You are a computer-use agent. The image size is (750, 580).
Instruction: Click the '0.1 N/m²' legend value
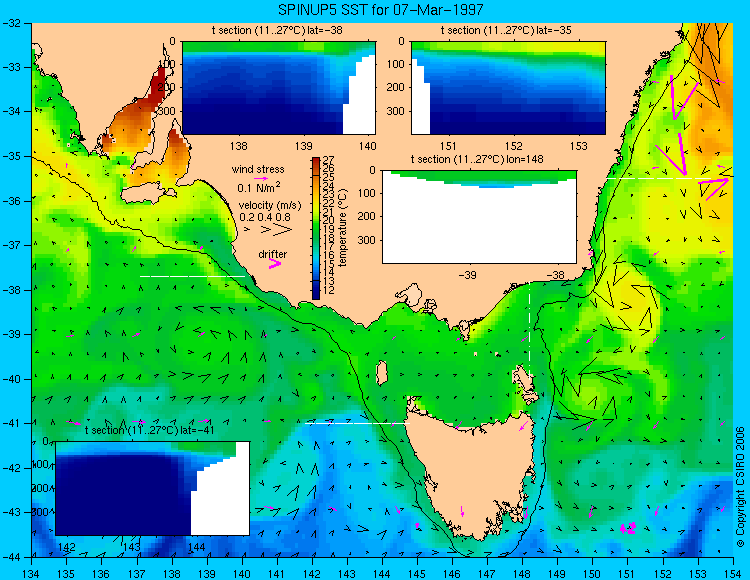coord(259,187)
